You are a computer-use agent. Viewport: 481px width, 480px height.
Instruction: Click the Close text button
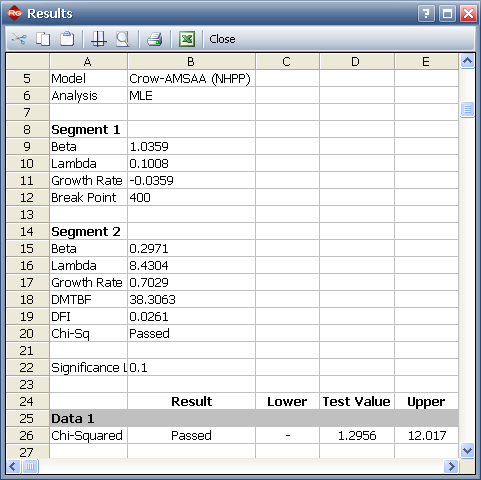coord(222,39)
